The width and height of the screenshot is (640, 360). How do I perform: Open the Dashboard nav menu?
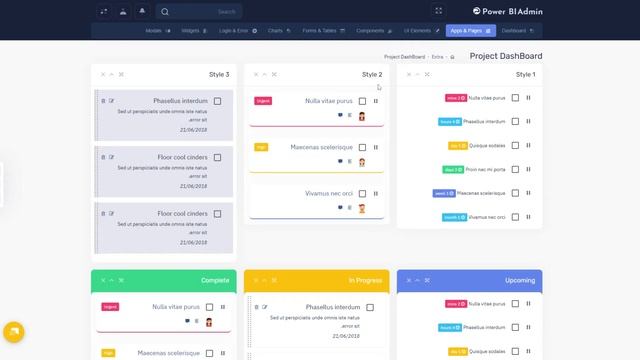point(518,31)
